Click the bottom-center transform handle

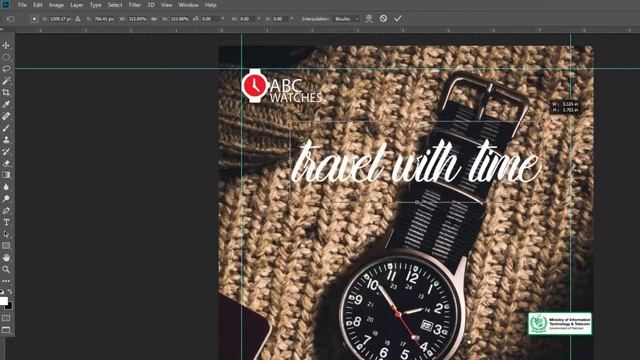(x=417, y=202)
